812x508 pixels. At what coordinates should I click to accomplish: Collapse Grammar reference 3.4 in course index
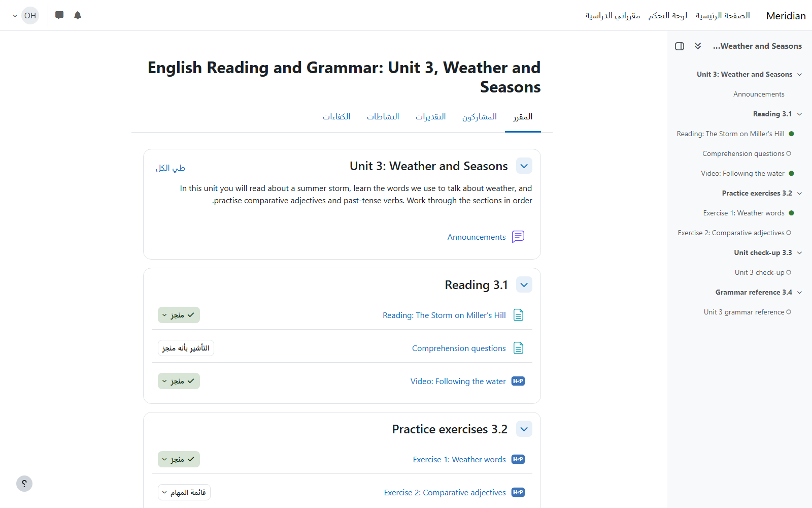[x=800, y=293]
